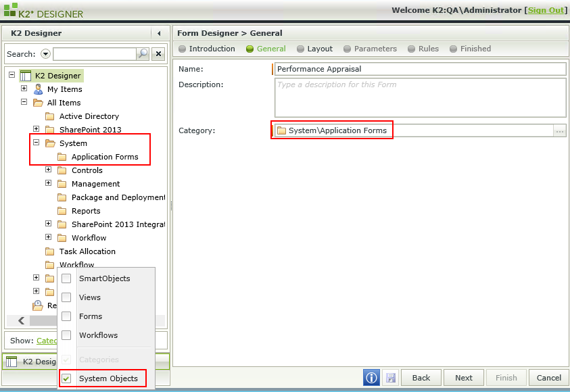Click the Next button
570x392 pixels.
pyautogui.click(x=463, y=378)
